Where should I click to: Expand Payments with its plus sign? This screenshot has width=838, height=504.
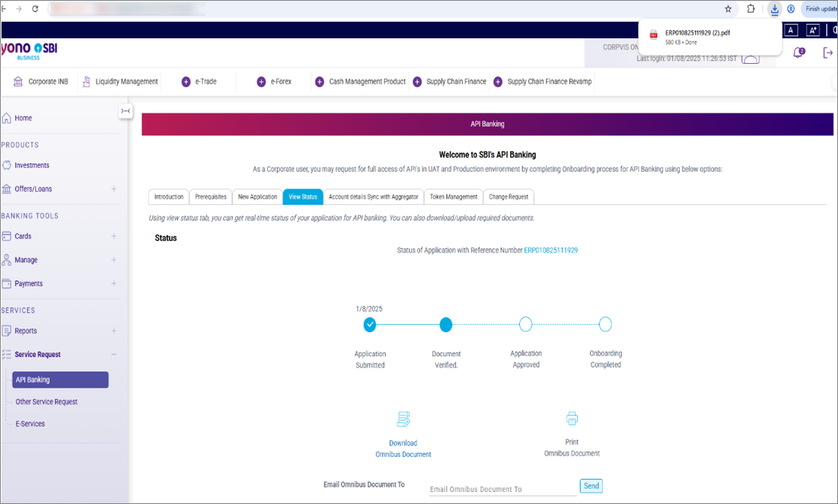click(x=114, y=283)
